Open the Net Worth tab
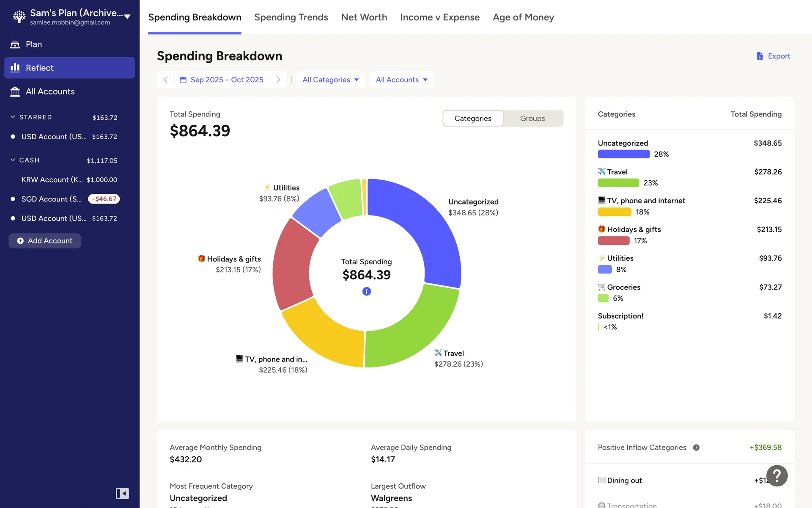This screenshot has height=508, width=812. [364, 17]
